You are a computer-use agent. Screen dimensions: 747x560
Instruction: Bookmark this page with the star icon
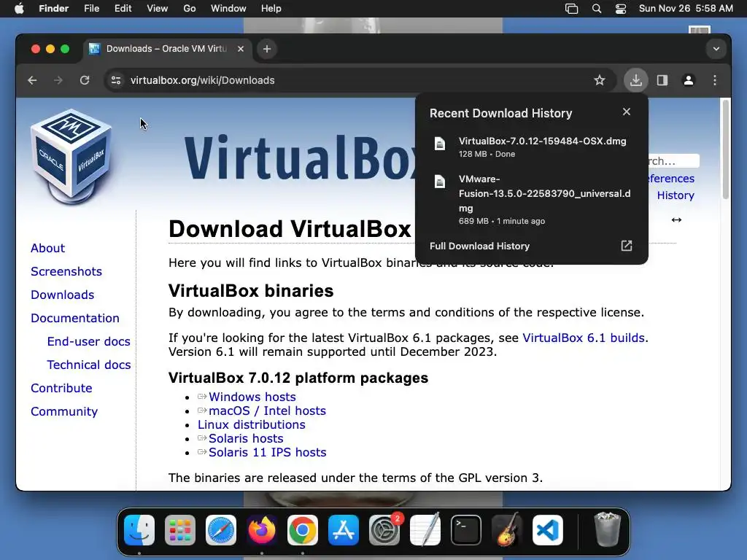[600, 80]
